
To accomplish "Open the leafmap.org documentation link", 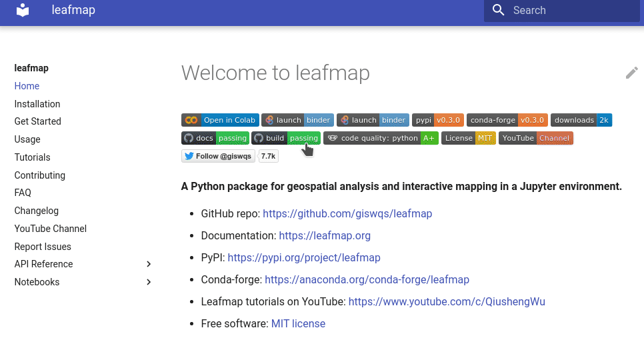I will (325, 235).
